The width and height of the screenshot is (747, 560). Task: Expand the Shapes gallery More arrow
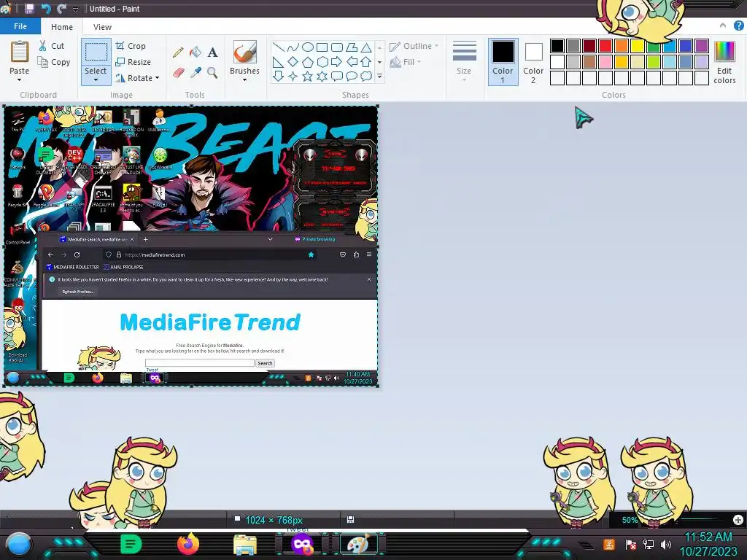pos(379,76)
